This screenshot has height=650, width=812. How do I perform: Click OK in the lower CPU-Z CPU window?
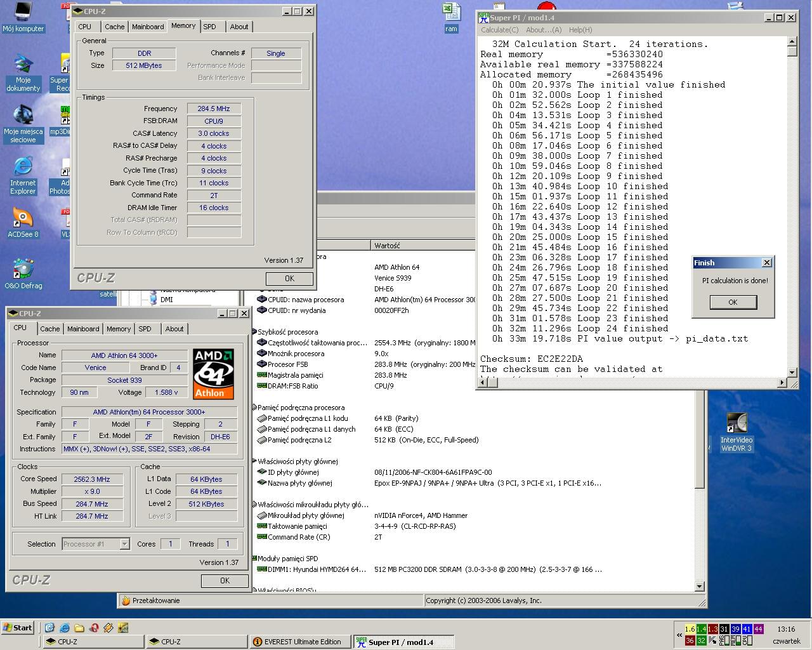pyautogui.click(x=225, y=580)
